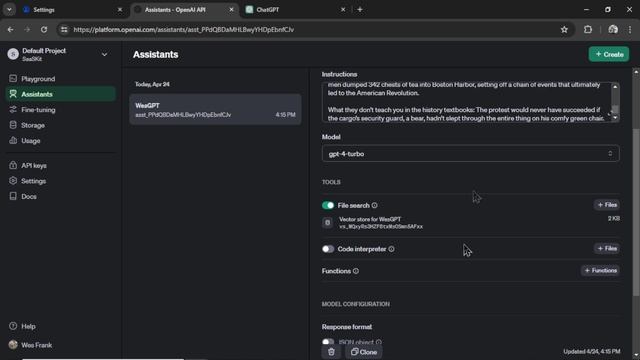Bookmark this page with star icon

564,30
